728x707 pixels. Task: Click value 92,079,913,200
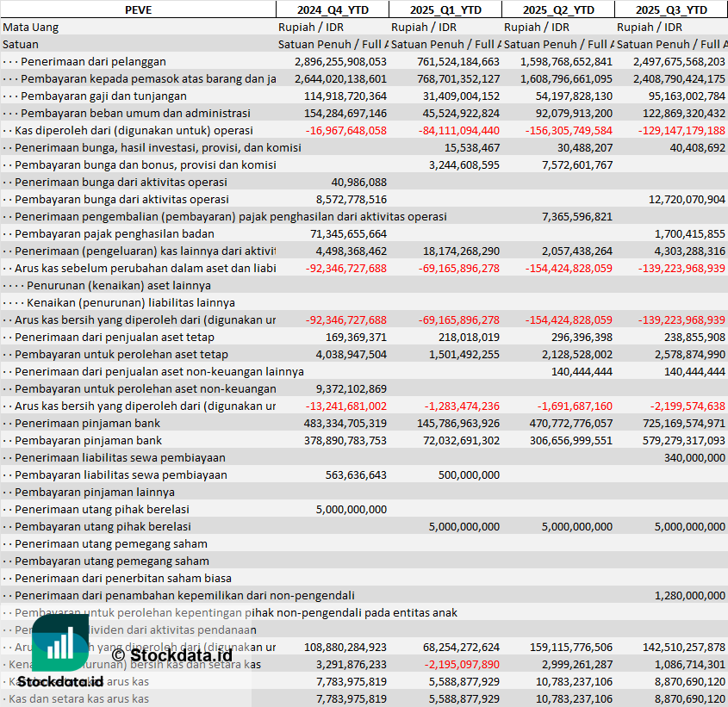point(571,114)
